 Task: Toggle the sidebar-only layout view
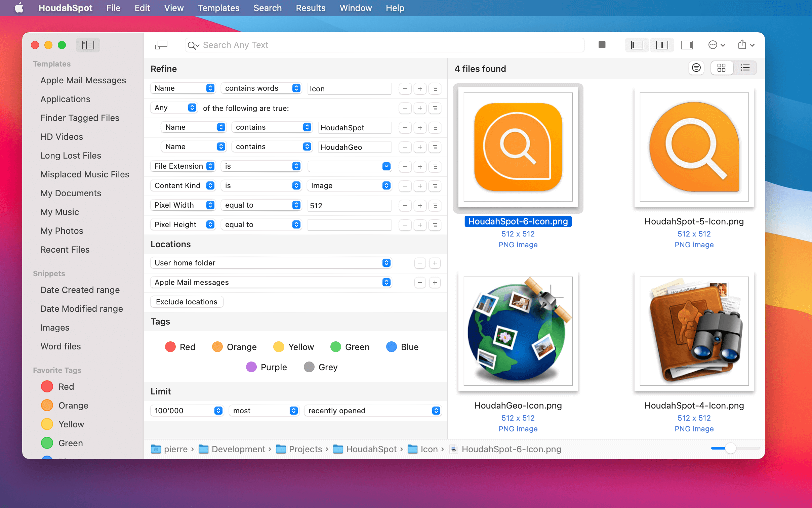(x=637, y=45)
